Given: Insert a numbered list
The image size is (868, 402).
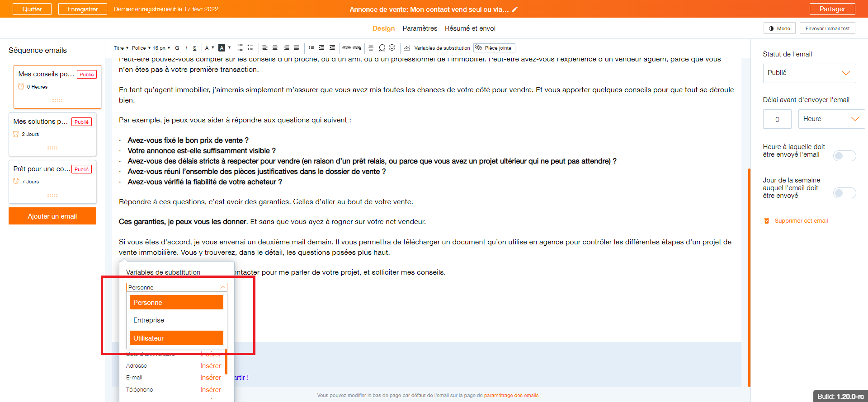Looking at the screenshot, I should tap(240, 48).
